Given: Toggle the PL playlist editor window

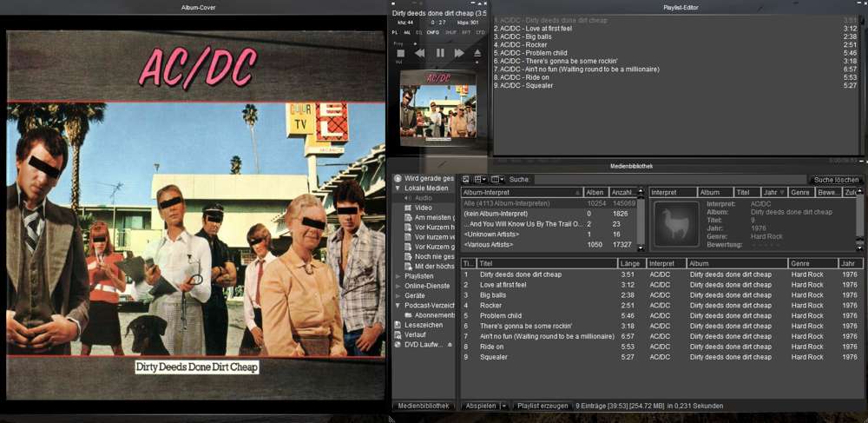Looking at the screenshot, I should (x=395, y=32).
